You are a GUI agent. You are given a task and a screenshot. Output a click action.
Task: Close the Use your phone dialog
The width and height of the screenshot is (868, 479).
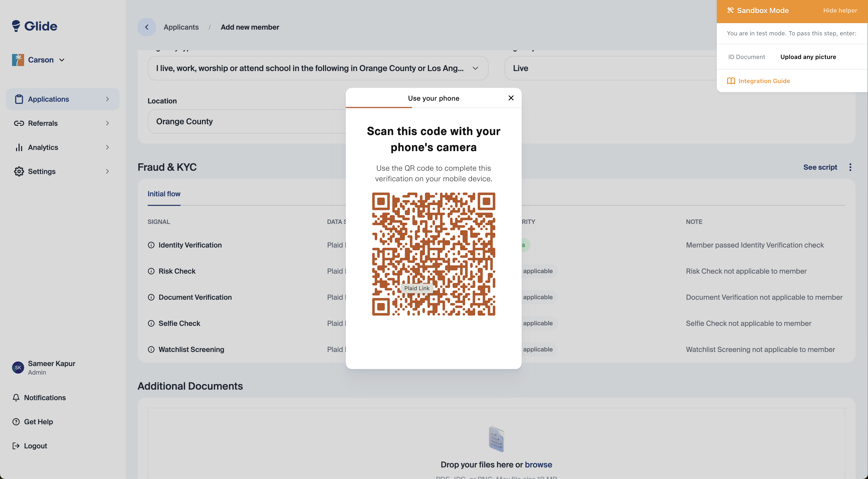point(511,98)
